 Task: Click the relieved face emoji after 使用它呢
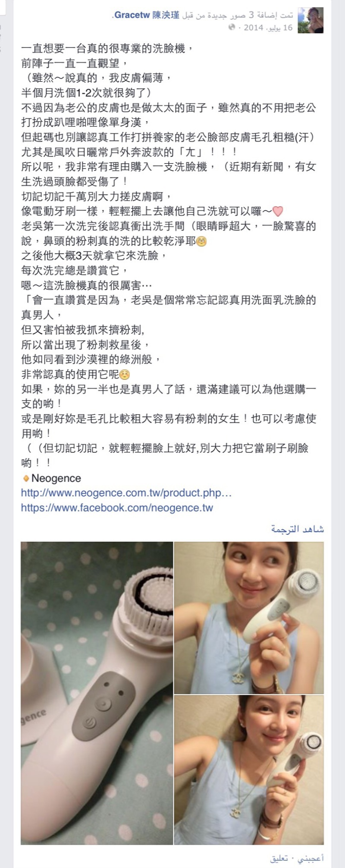point(125,374)
